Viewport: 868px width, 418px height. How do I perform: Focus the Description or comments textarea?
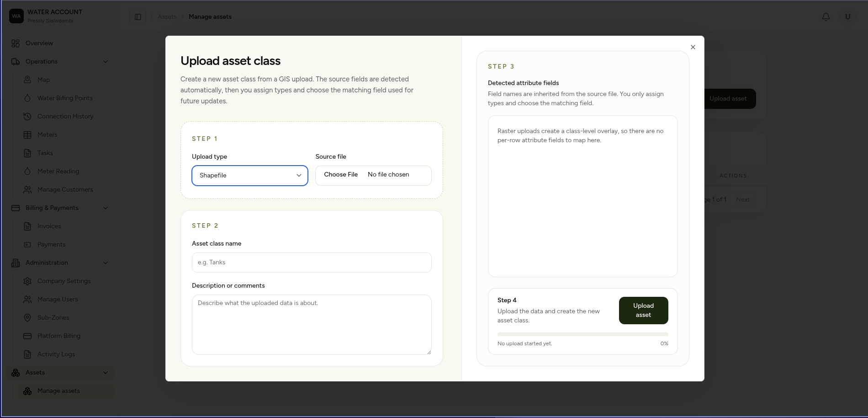(312, 325)
